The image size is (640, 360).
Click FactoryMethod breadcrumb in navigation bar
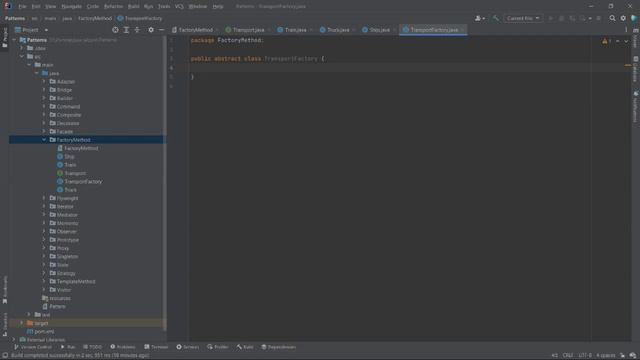[95, 18]
